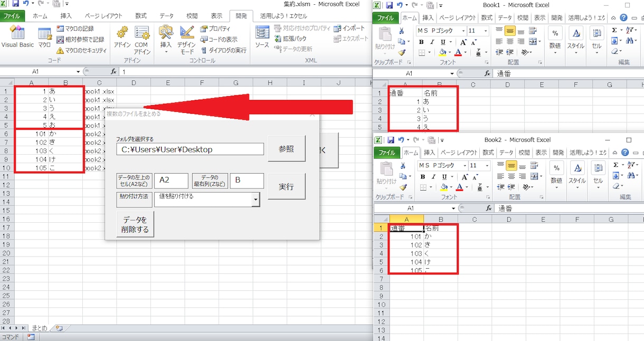This screenshot has height=341, width=644.
Task: Open マクロのセキュリティ settings
Action: (81, 50)
